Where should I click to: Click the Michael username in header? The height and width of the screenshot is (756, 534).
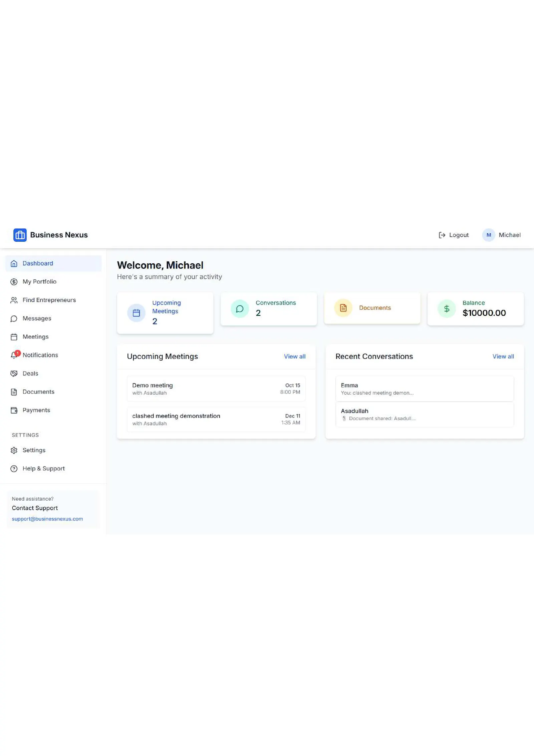510,235
